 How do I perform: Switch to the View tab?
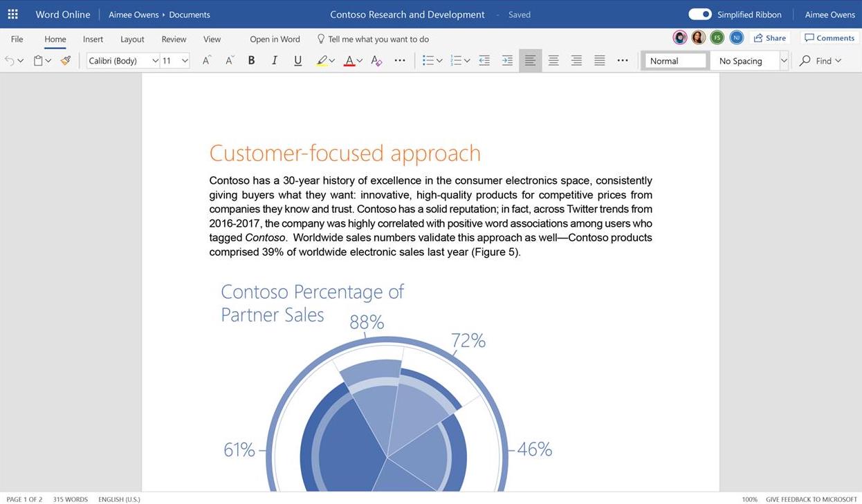click(x=212, y=39)
